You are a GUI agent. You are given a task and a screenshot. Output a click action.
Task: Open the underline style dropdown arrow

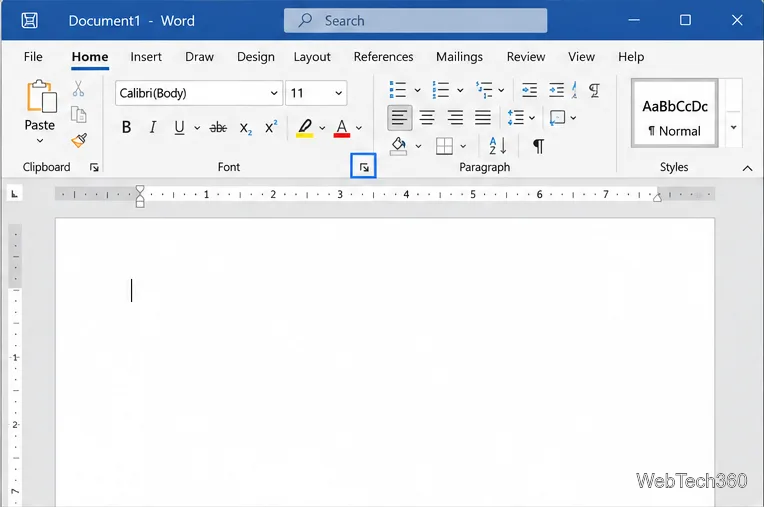[x=197, y=128]
